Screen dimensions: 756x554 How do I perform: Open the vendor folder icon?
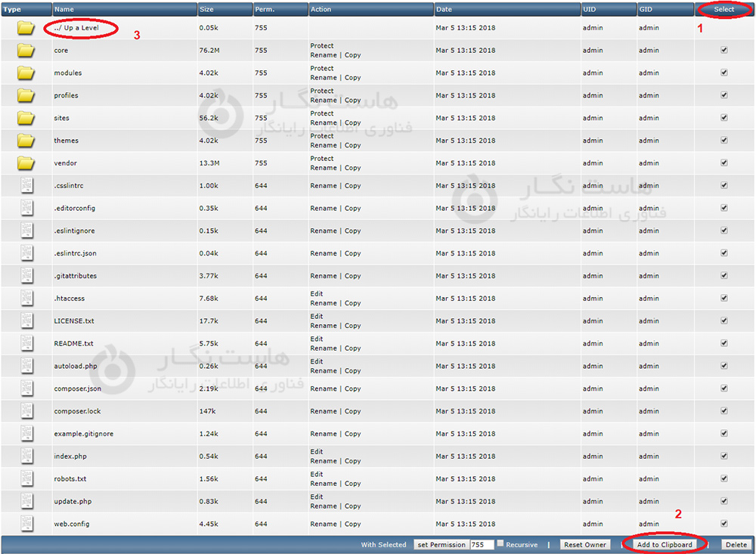[26, 163]
